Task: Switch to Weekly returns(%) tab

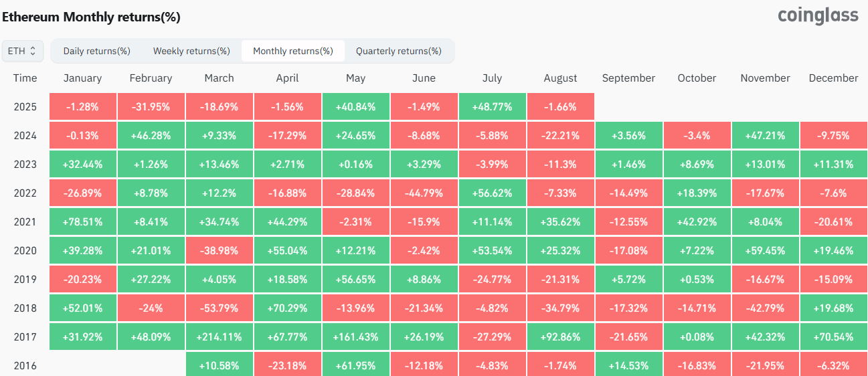Action: click(x=191, y=51)
